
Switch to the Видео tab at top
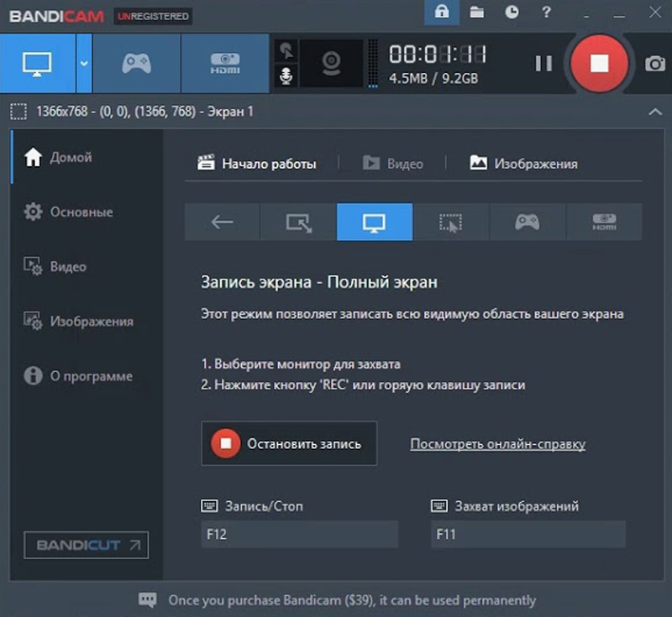393,164
